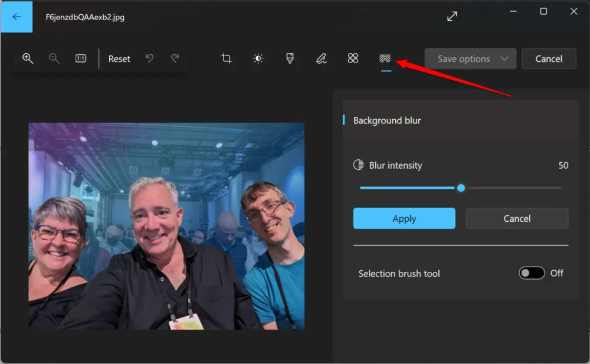Undo the last edit
The height and width of the screenshot is (364, 590).
tap(150, 58)
